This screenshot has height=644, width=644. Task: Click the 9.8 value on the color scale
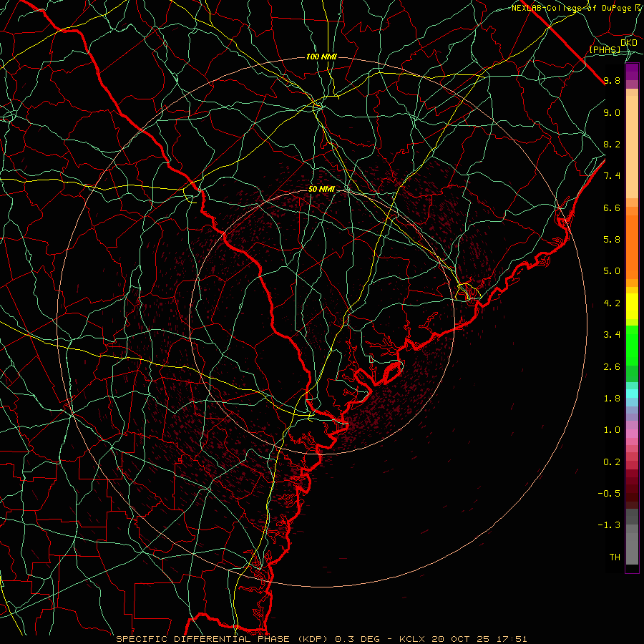click(612, 80)
